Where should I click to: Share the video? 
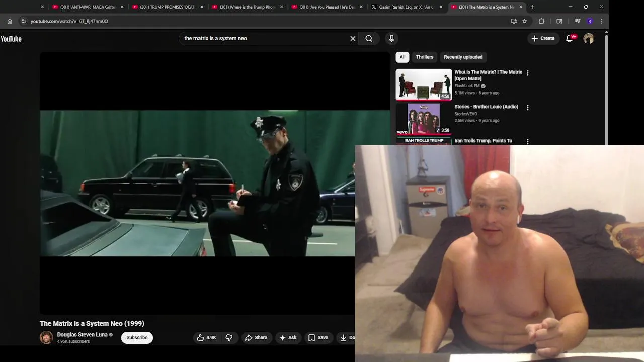click(x=256, y=338)
